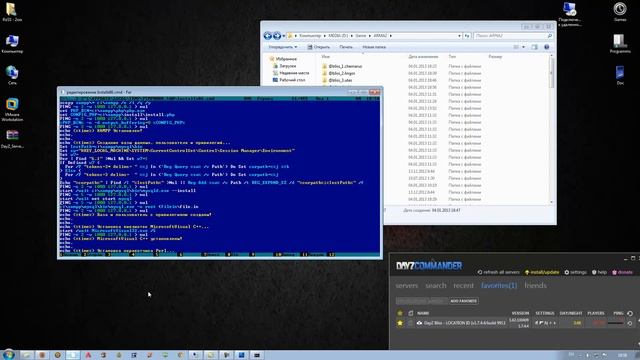Open help in DayZ Commander
Image resolution: width=640 pixels, height=360 pixels.
click(x=599, y=272)
